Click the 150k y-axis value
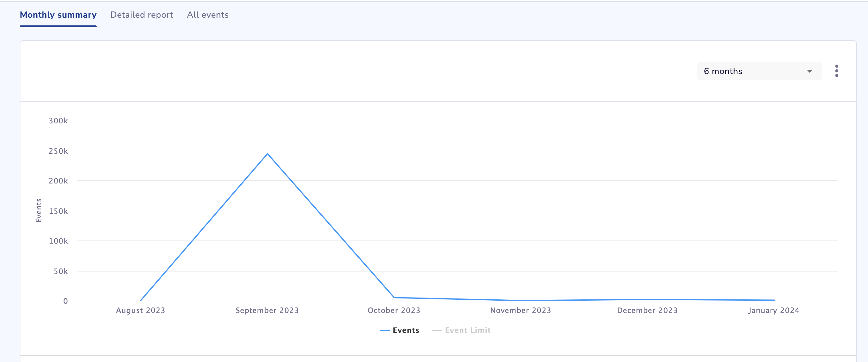 pos(58,211)
